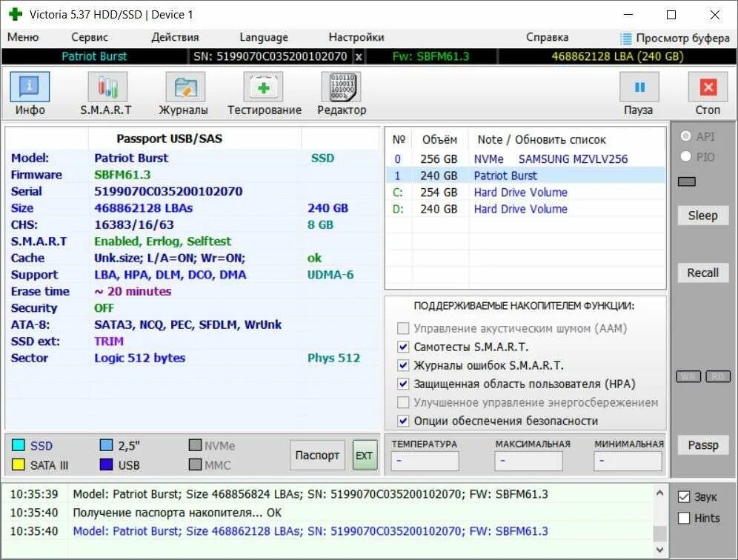The width and height of the screenshot is (738, 560).
Task: Click the МАКСИМАЛЬНАЯ temperature field
Action: (x=528, y=461)
